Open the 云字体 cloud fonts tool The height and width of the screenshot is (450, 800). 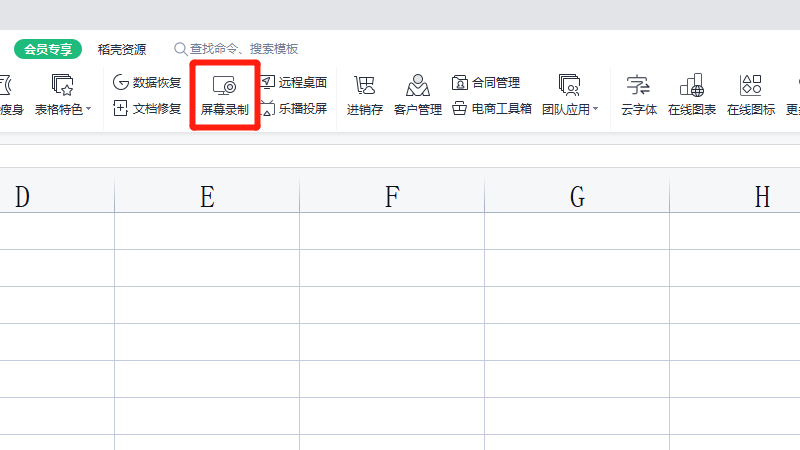click(x=639, y=95)
